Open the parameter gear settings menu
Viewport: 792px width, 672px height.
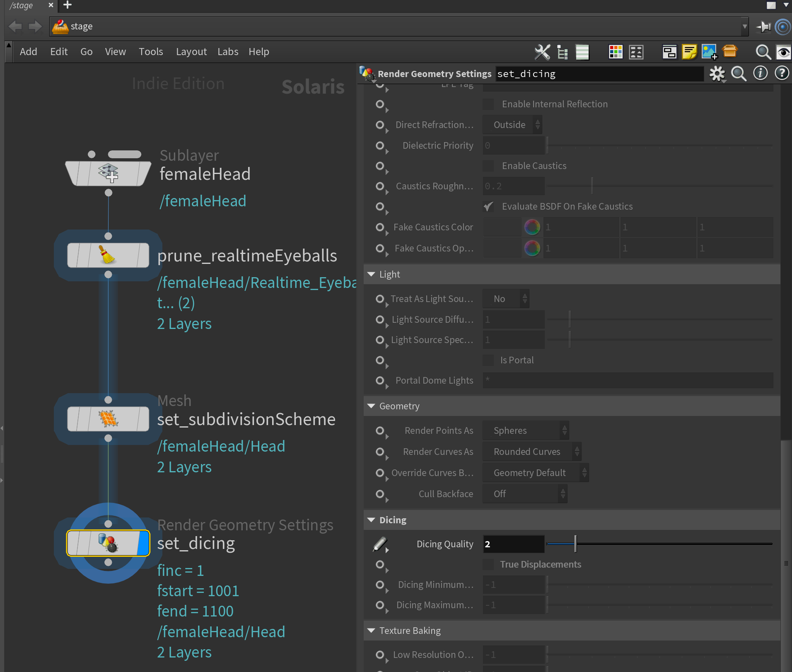(x=717, y=74)
